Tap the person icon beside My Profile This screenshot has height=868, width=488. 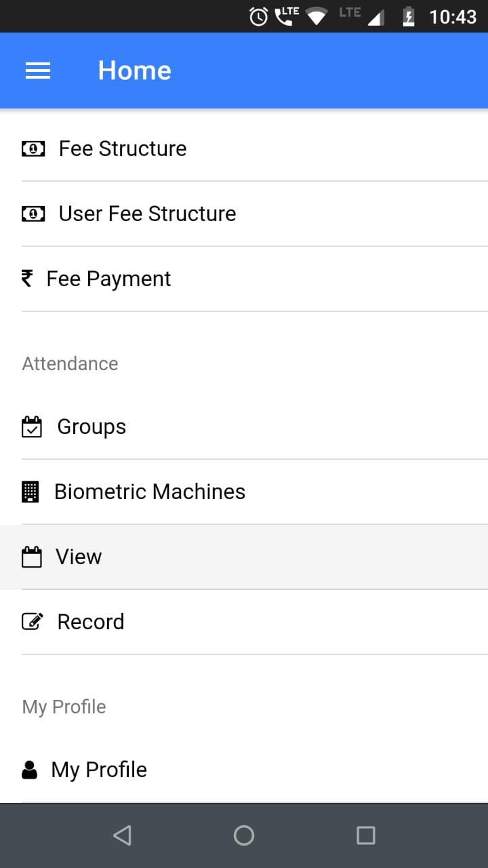pyautogui.click(x=29, y=770)
